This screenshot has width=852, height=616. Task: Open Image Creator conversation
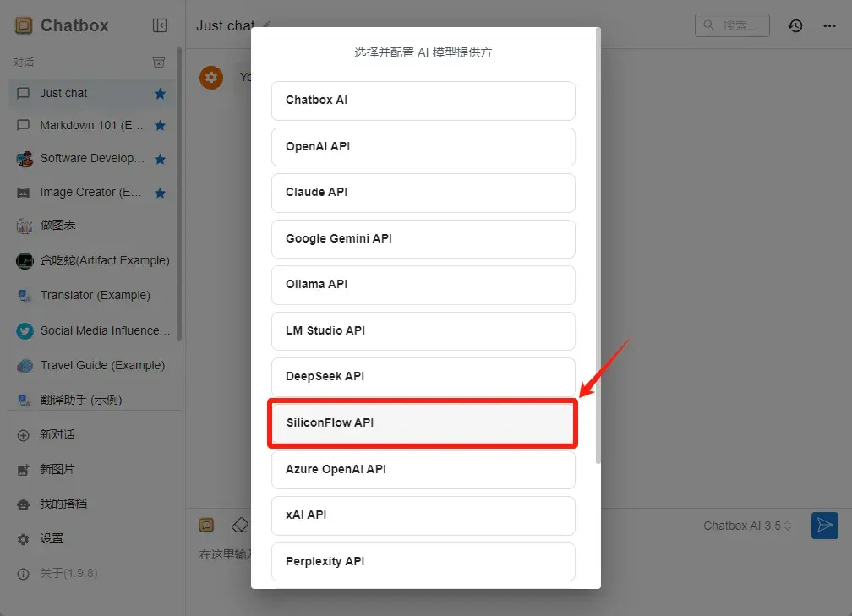[x=92, y=193]
